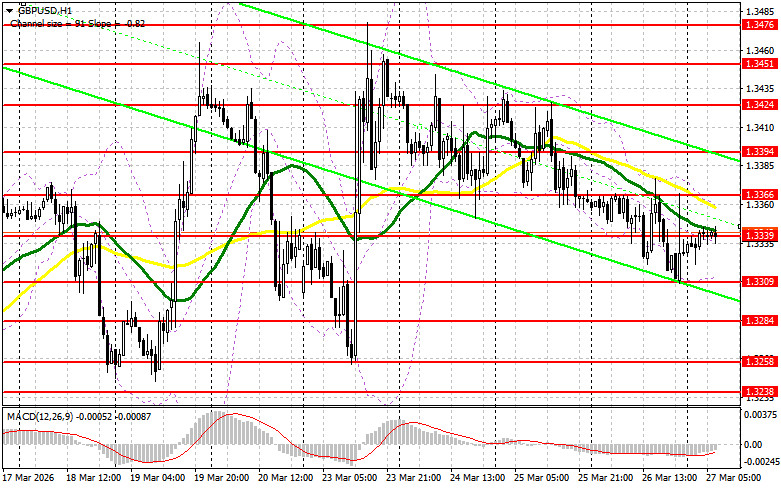Click the 24 Mar 13:00 time label
The width and height of the screenshot is (781, 489).
(x=477, y=478)
